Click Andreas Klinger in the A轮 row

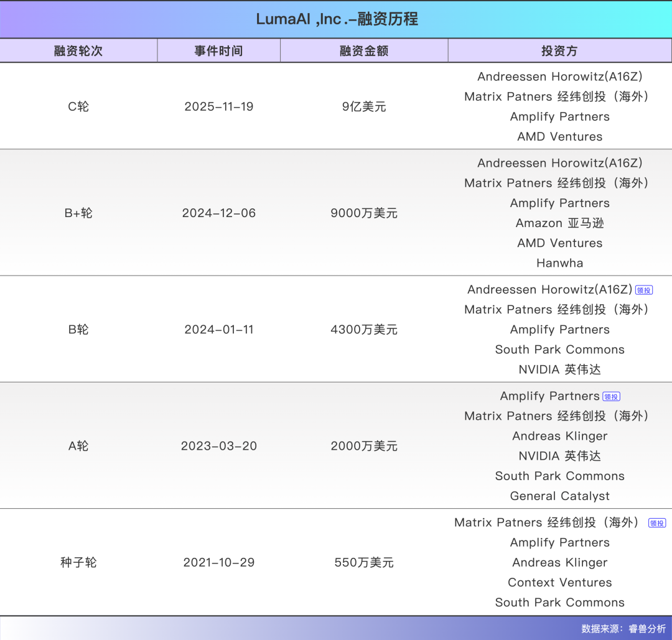click(x=560, y=436)
